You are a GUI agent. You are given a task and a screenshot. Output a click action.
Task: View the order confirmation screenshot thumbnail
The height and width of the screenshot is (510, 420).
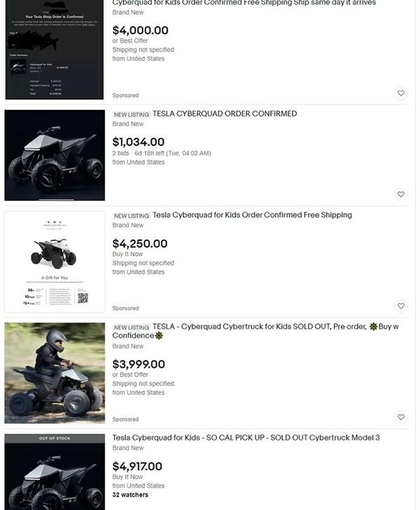[55, 50]
